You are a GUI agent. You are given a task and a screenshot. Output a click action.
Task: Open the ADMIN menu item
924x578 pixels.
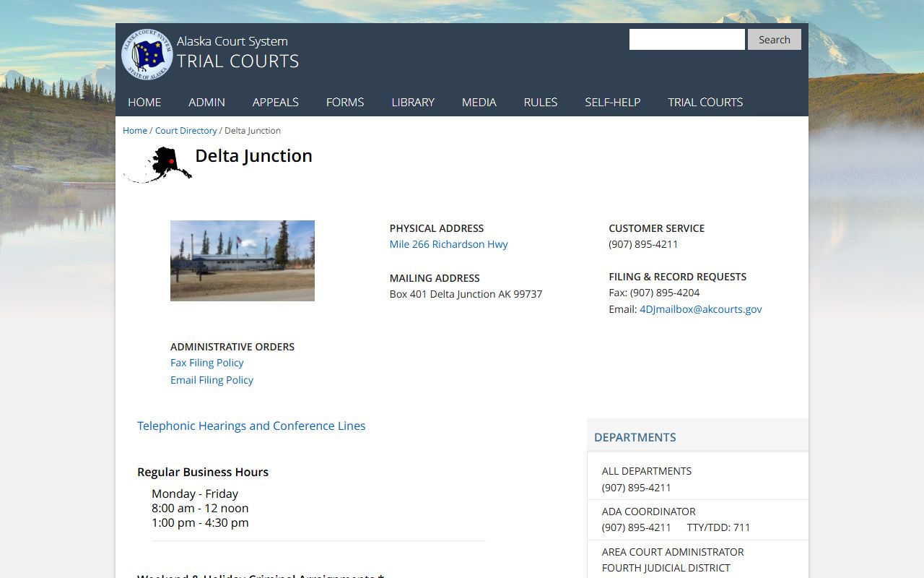coord(207,102)
